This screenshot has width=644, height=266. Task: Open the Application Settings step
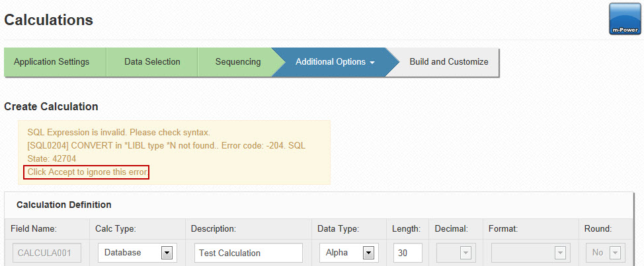point(55,62)
